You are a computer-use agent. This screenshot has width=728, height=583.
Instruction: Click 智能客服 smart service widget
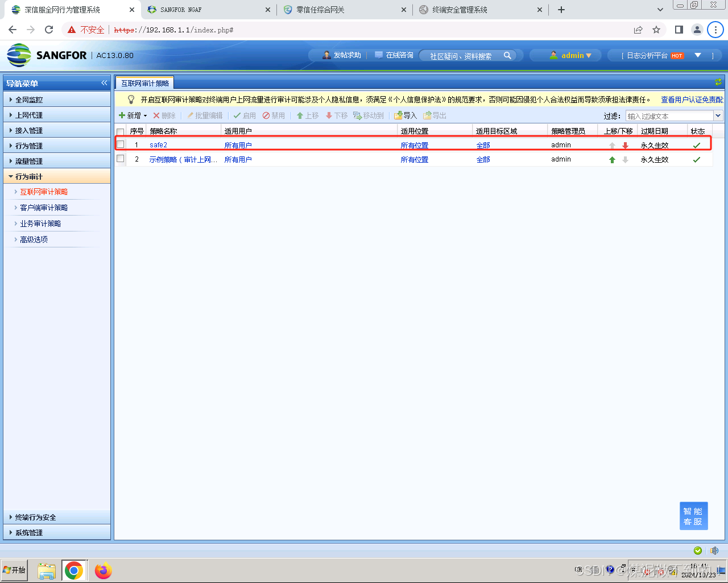tap(693, 516)
